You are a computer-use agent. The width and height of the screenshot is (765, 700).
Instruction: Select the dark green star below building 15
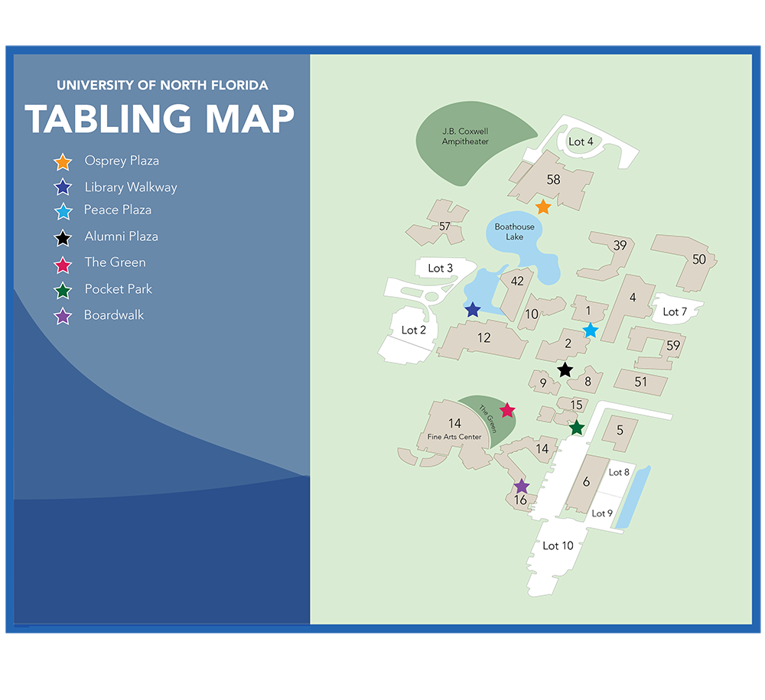[577, 428]
